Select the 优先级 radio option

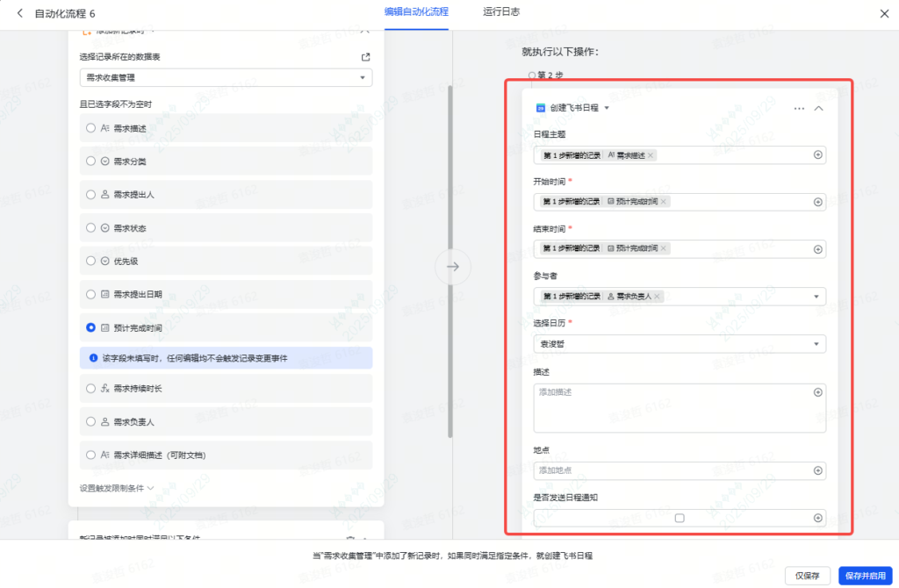90,261
